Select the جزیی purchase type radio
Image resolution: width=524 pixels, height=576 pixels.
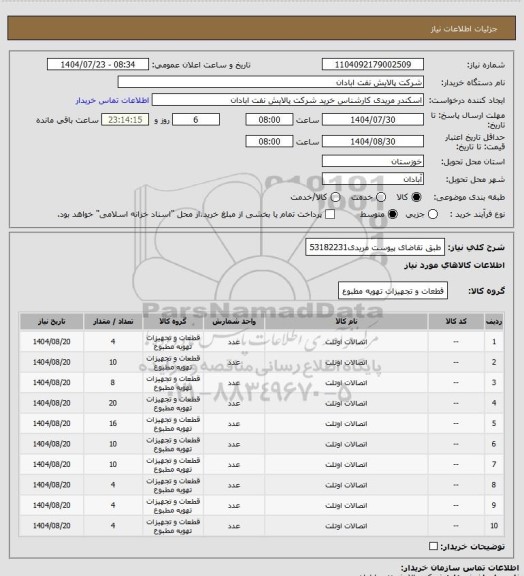(x=433, y=214)
